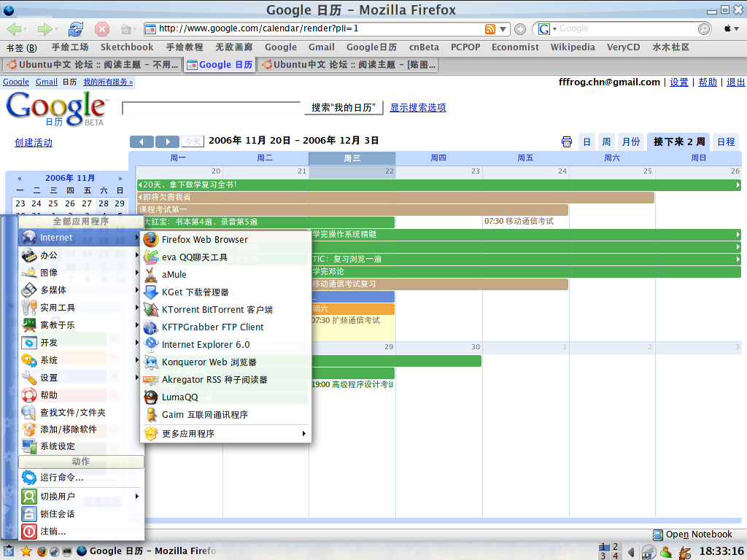This screenshot has height=560, width=747.
Task: Click the Run Command (运行命令) menu entry
Action: pos(81,477)
